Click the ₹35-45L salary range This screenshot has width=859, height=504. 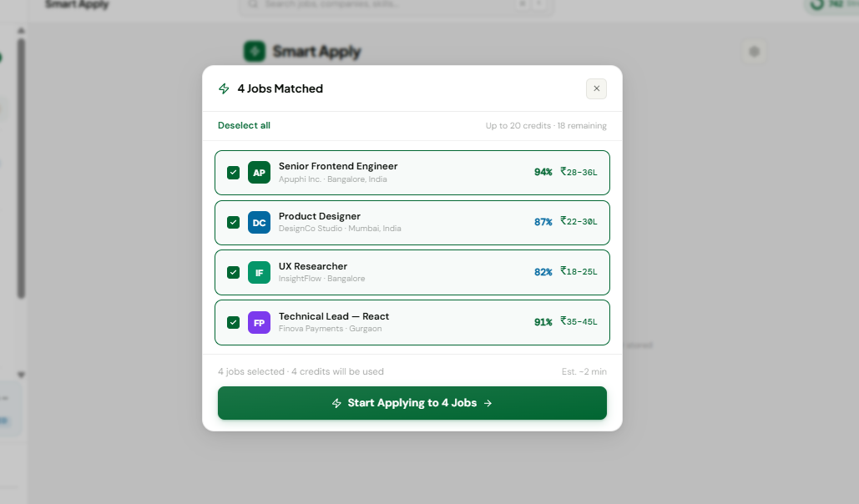point(579,321)
